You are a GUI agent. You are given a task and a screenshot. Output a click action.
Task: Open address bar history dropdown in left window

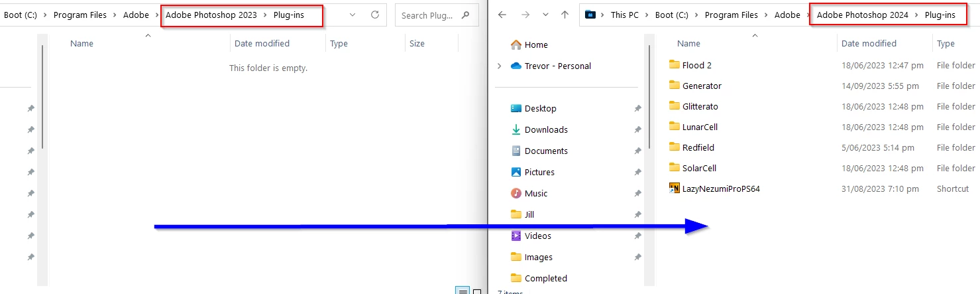352,15
